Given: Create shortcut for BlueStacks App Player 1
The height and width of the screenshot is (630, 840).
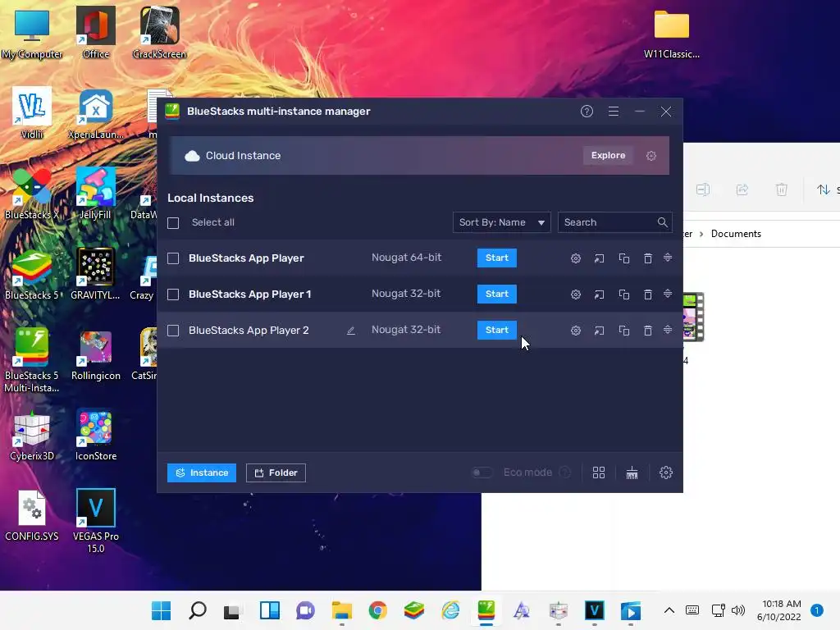Looking at the screenshot, I should pos(599,294).
